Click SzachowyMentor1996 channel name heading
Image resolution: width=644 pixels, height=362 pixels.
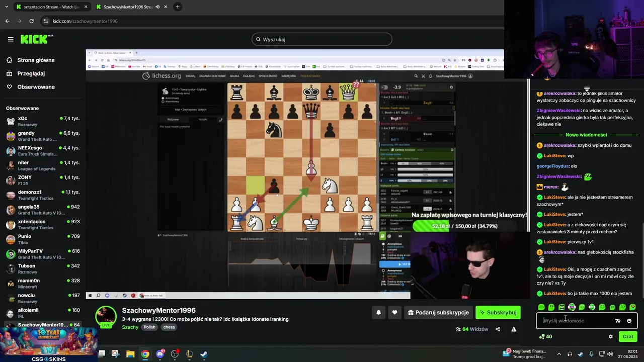tap(158, 310)
